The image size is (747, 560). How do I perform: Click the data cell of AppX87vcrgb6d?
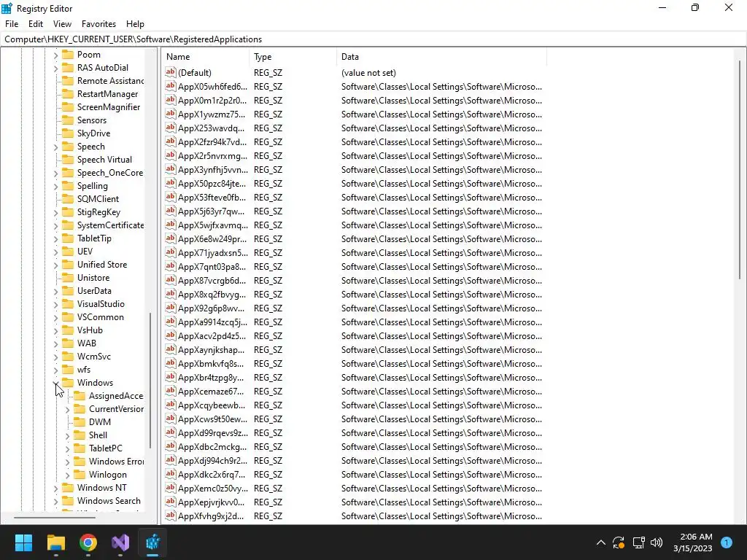(x=441, y=281)
